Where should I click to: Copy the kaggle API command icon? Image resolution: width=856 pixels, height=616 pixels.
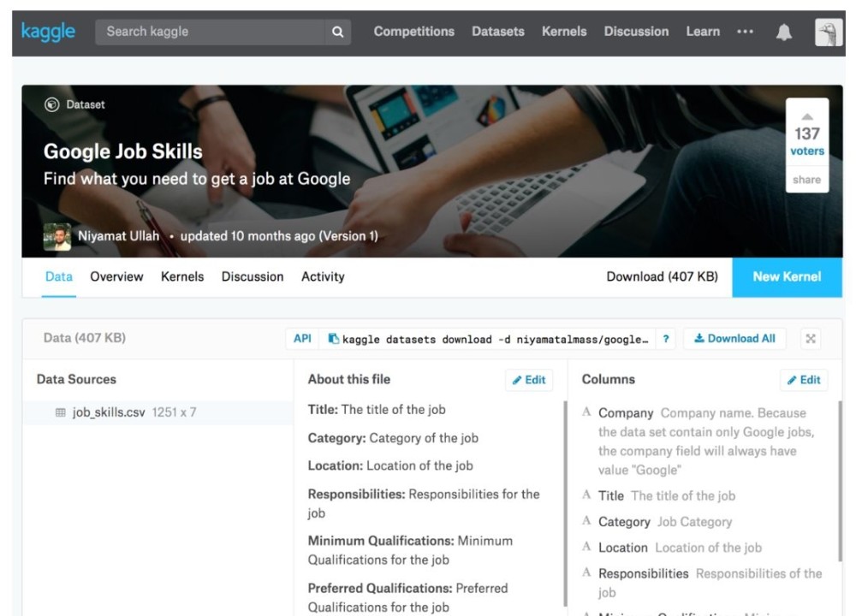click(x=333, y=339)
